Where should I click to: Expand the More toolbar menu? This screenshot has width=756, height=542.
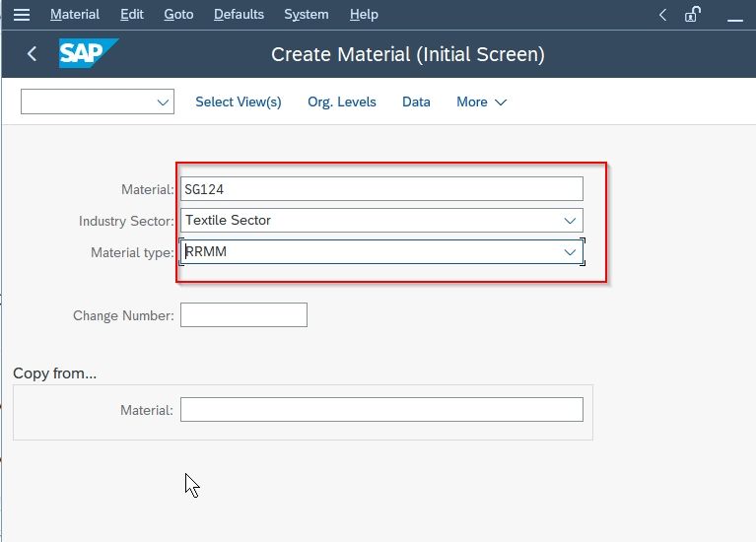[481, 102]
